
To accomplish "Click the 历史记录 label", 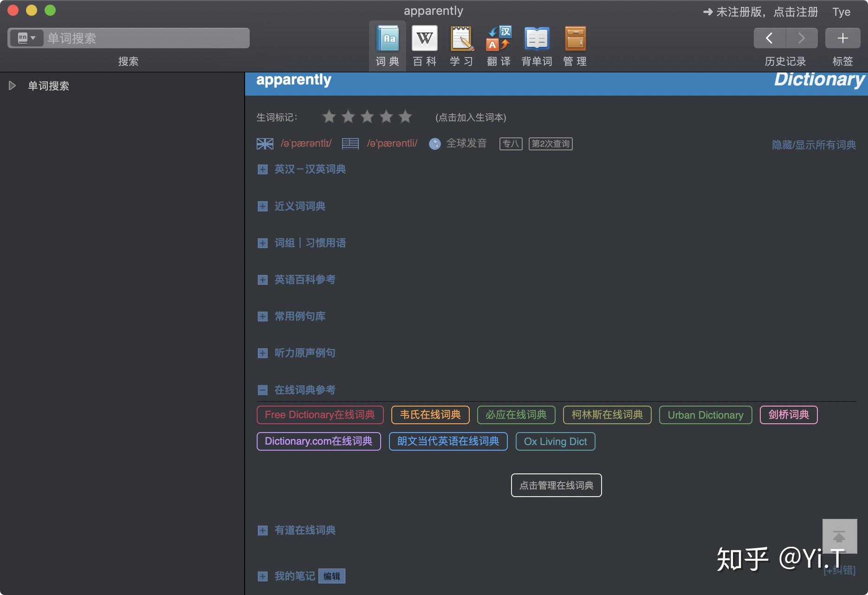I will coord(785,61).
